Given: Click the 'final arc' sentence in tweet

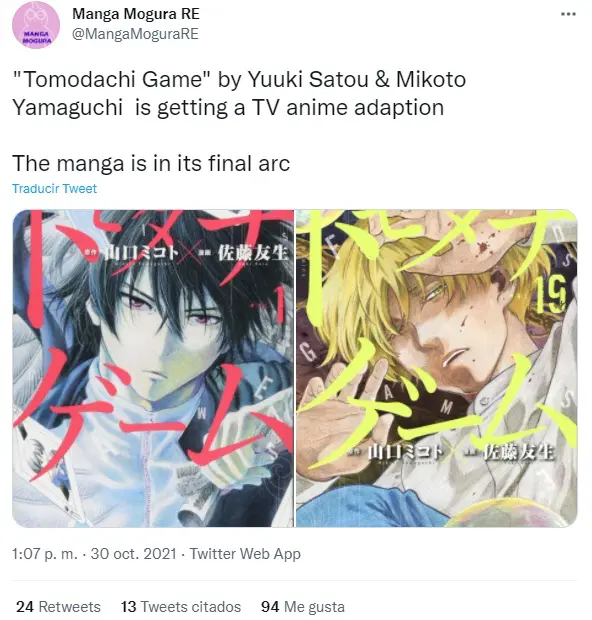Looking at the screenshot, I should pyautogui.click(x=151, y=163).
